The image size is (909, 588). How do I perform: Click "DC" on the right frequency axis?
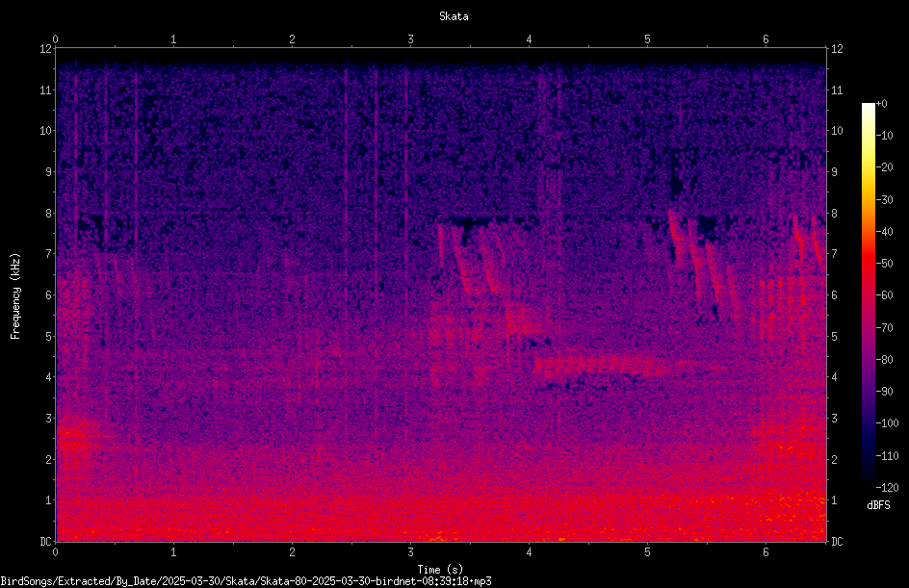pos(837,542)
